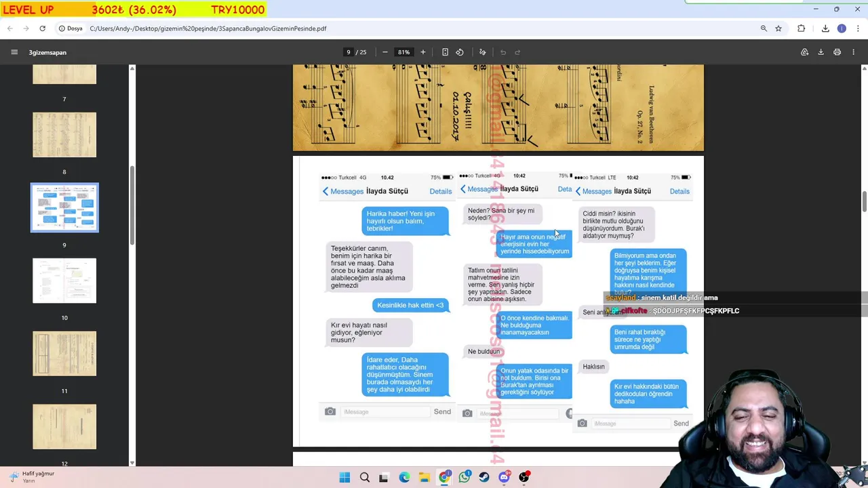Click the 'Harika haber!' message bubble
The height and width of the screenshot is (488, 868).
click(x=405, y=221)
